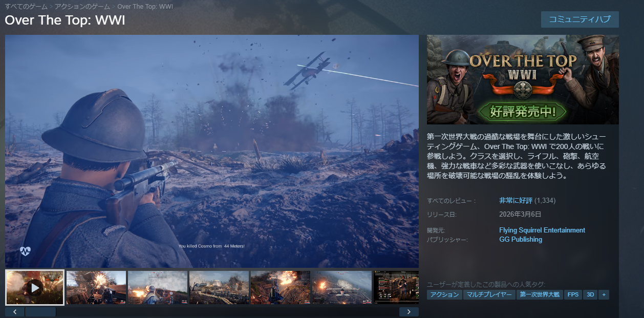View the 非常に好評 reviews summary

(x=516, y=200)
